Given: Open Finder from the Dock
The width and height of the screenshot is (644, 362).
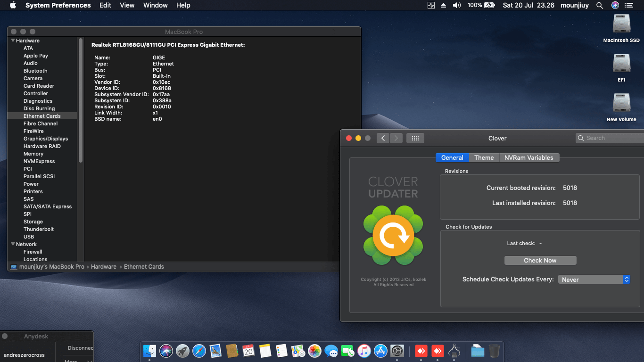Looking at the screenshot, I should tap(150, 351).
